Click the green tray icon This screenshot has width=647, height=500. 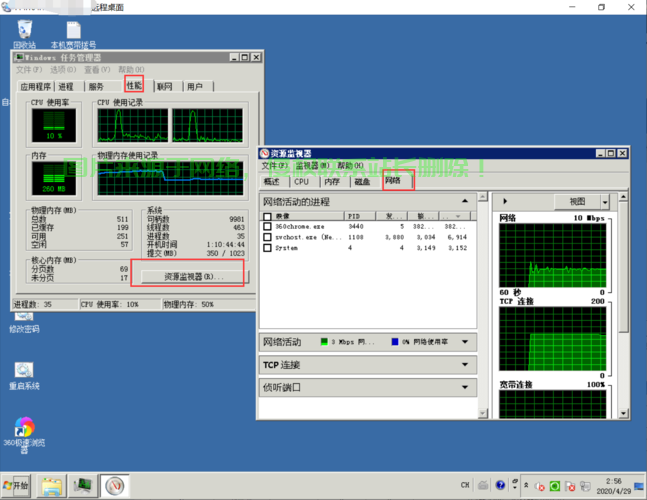point(555,486)
